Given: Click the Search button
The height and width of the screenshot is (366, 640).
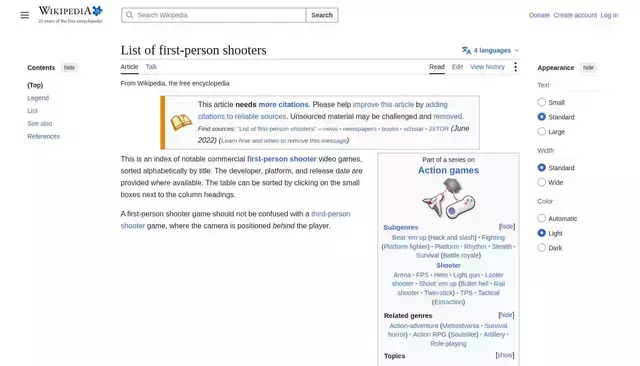Looking at the screenshot, I should coord(322,15).
